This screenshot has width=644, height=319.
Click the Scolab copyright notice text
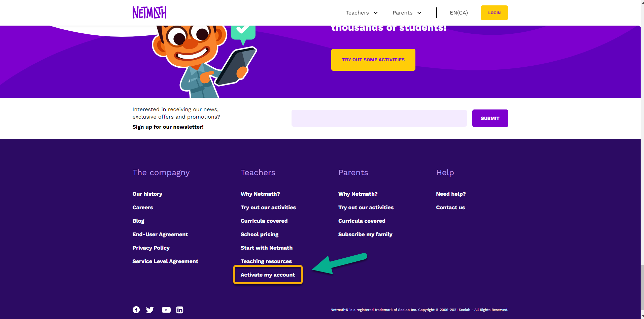pyautogui.click(x=419, y=310)
